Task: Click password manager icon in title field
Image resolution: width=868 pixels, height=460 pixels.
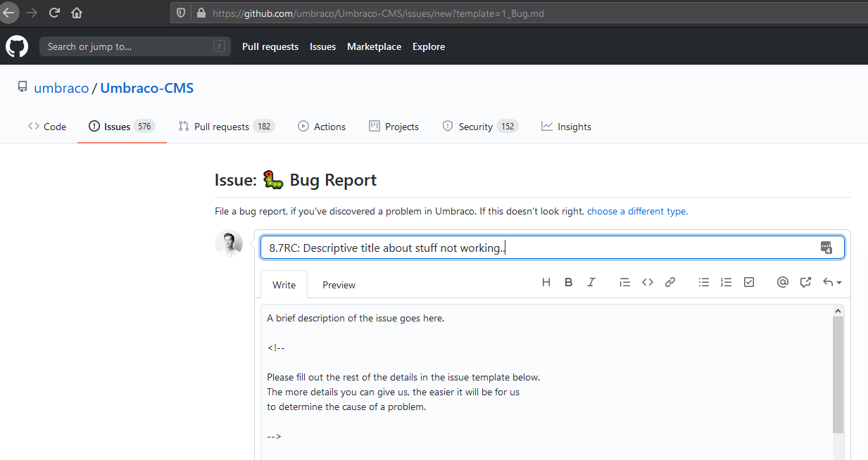Action: tap(826, 248)
